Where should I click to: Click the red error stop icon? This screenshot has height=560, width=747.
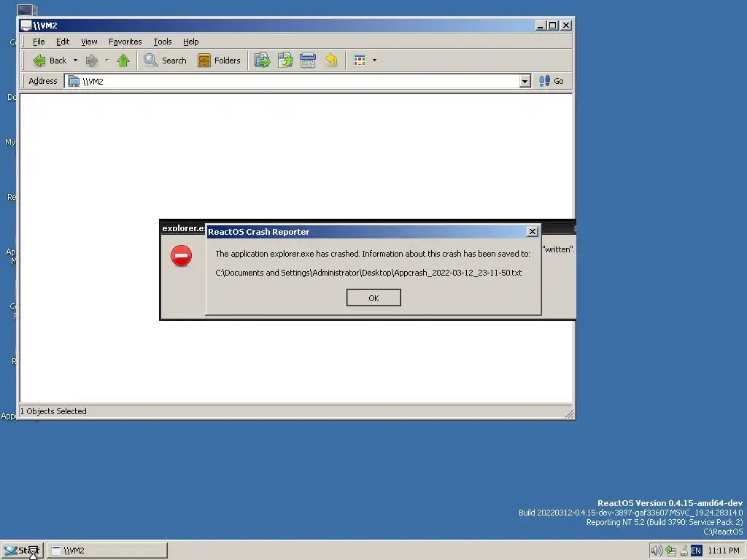point(181,256)
